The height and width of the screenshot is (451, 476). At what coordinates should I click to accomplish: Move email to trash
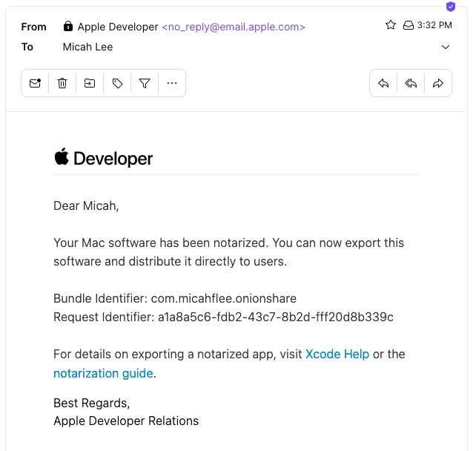click(62, 83)
